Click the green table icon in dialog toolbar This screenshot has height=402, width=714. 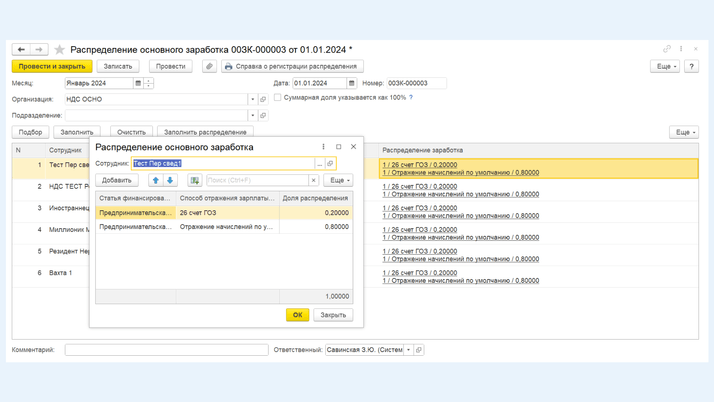click(x=194, y=181)
